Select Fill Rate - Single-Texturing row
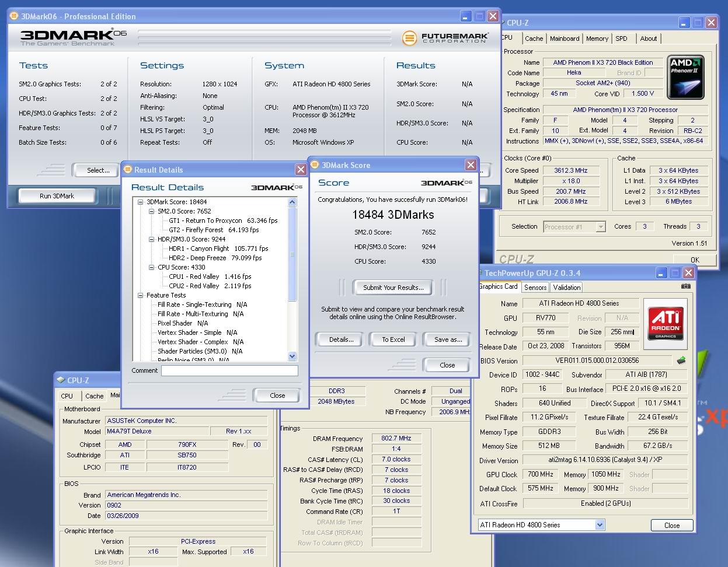Viewport: 728px width, 567px height. (x=202, y=304)
